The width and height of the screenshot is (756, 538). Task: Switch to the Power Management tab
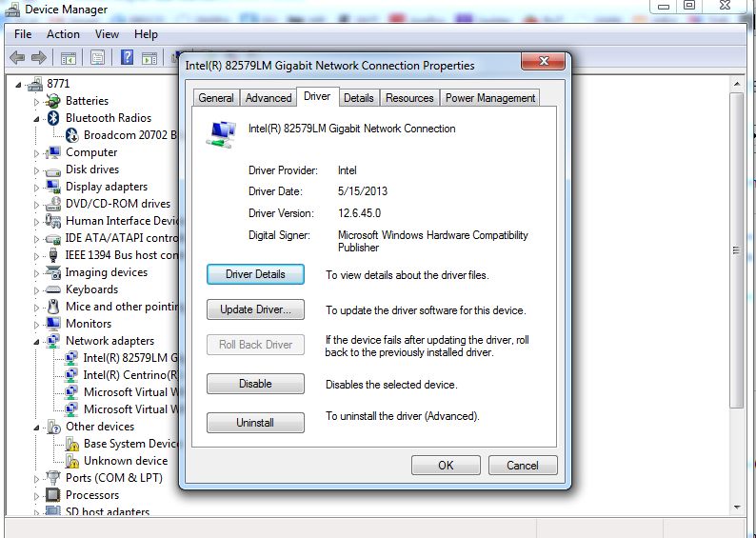(489, 98)
